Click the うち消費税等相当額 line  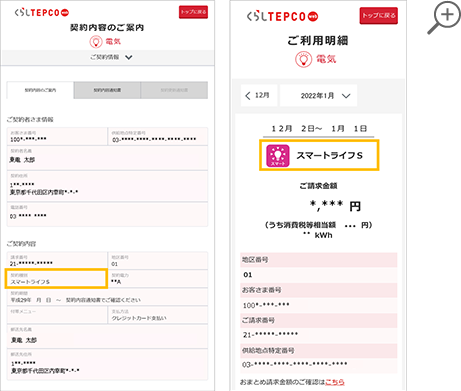pyautogui.click(x=318, y=225)
